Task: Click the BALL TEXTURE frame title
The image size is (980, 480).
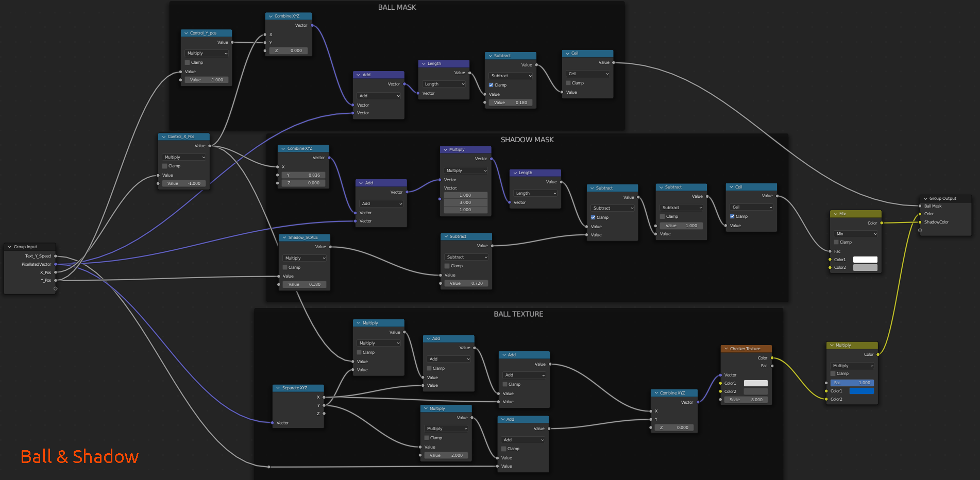Action: click(x=518, y=314)
